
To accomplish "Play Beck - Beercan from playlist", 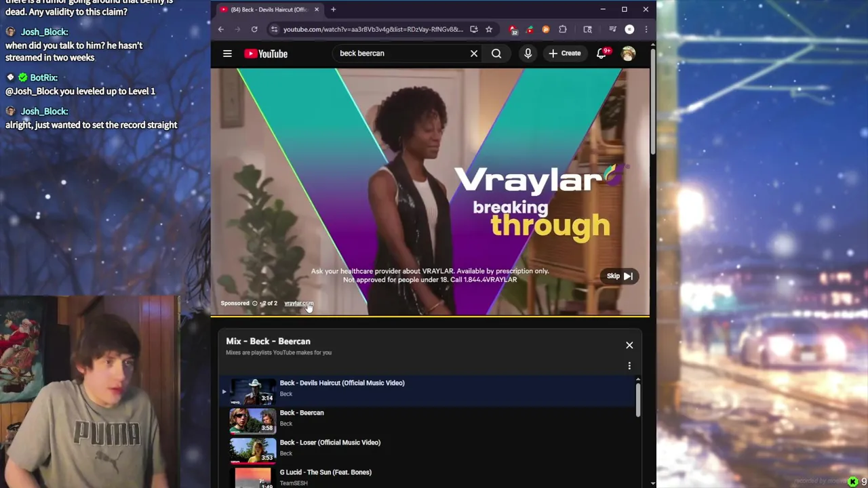I will point(429,420).
